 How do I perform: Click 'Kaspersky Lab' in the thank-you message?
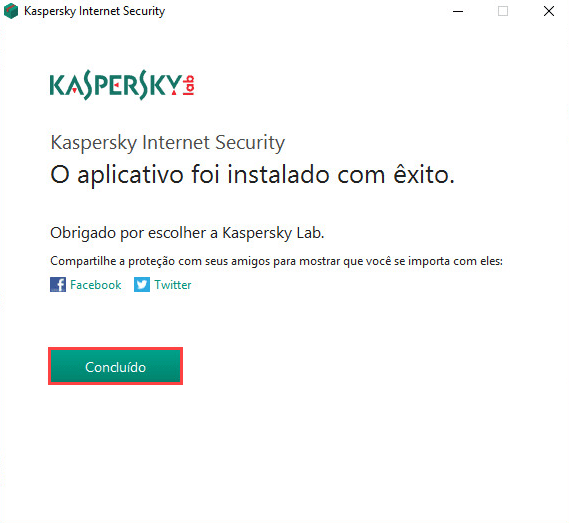pos(272,233)
